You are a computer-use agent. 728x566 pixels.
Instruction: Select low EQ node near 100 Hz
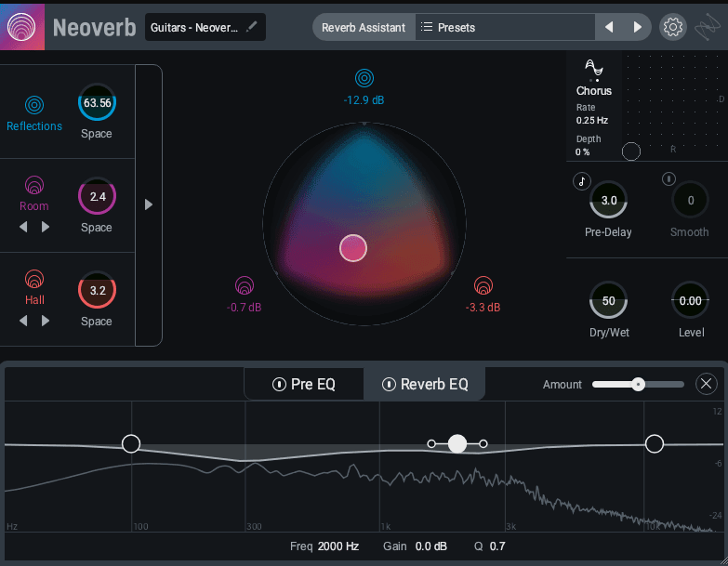click(131, 443)
